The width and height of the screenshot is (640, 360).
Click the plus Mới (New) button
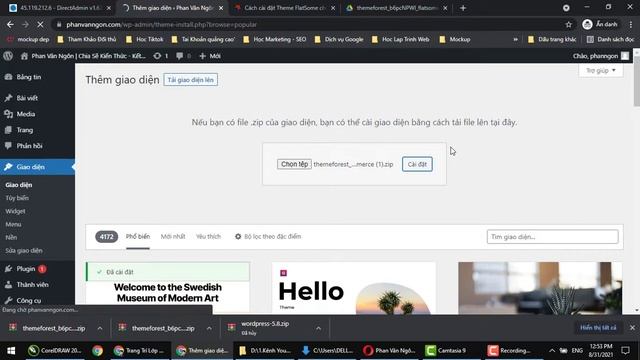pos(210,56)
